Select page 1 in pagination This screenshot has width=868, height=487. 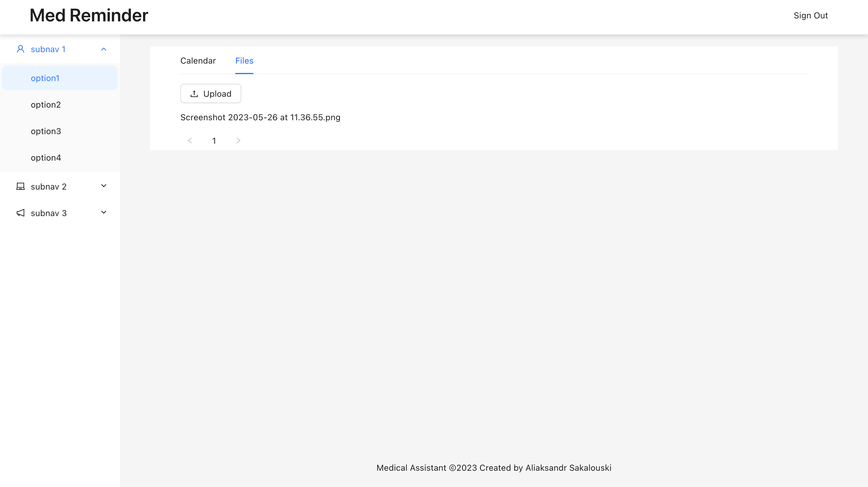tap(214, 141)
